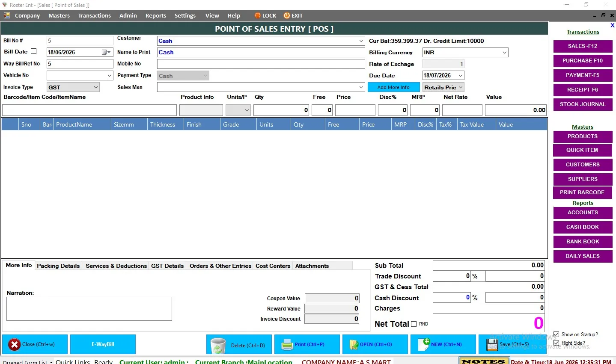The width and height of the screenshot is (616, 364).
Task: Expand the Sales Man dropdown
Action: [361, 87]
